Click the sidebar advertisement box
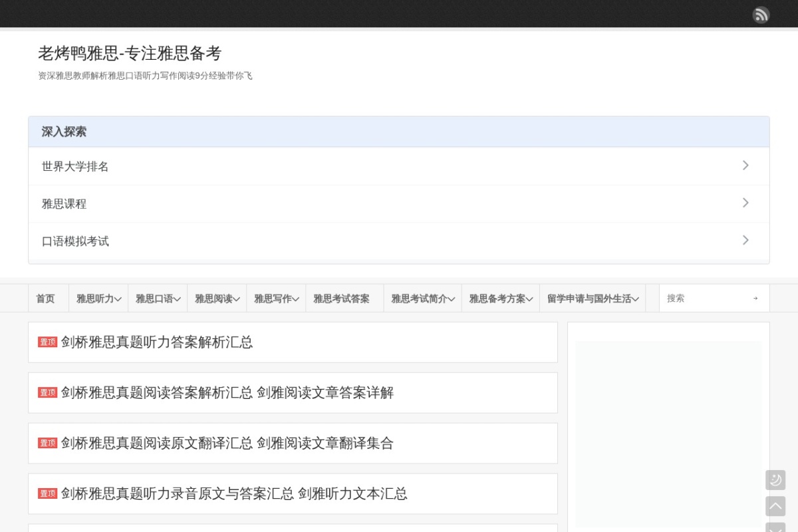This screenshot has width=798, height=532. click(x=668, y=435)
